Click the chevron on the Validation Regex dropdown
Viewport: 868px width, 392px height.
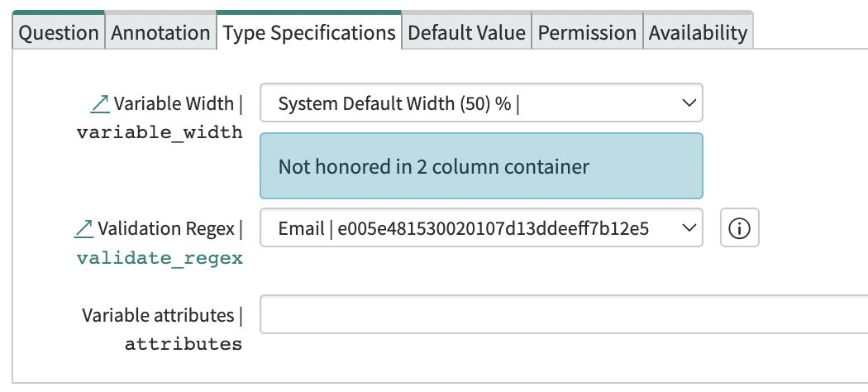pos(687,228)
